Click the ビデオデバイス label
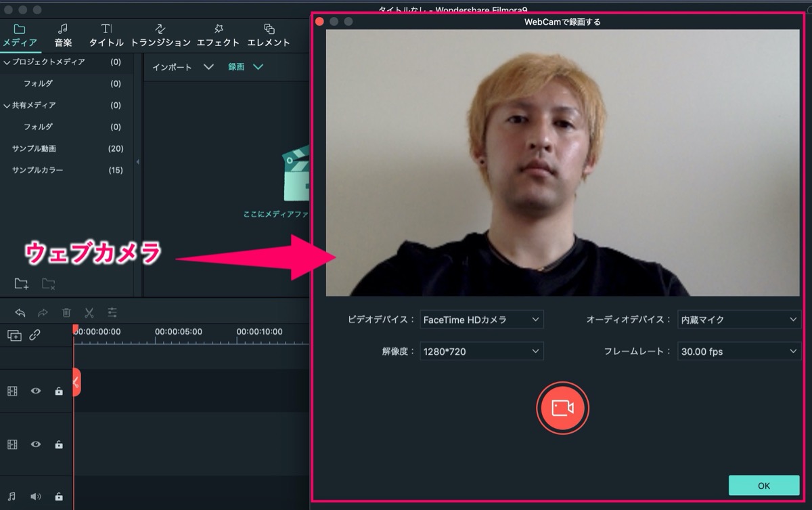 pos(382,319)
